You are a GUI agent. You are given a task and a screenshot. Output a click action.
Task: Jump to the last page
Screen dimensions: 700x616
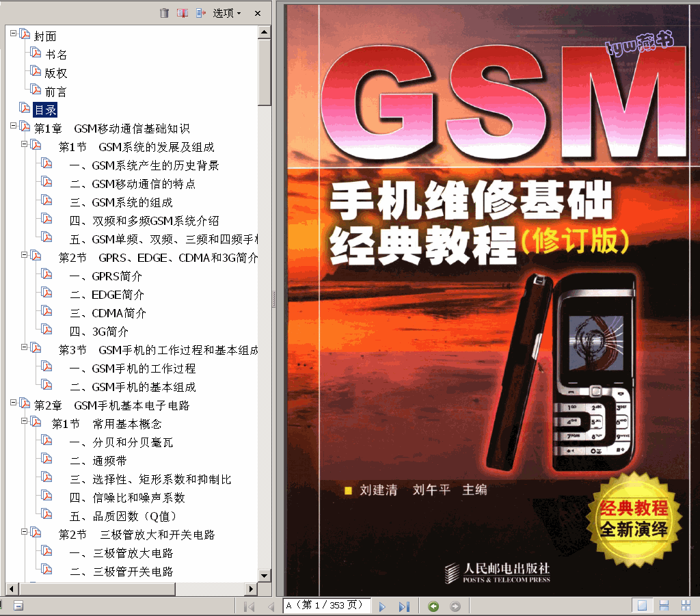[x=404, y=606]
